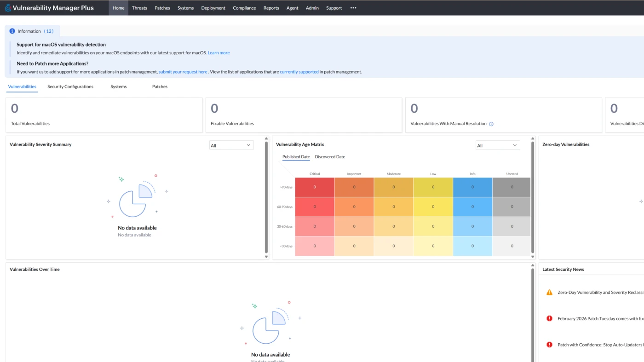Click the Age Matrix scroll up arrow
The image size is (644, 362).
click(x=533, y=138)
